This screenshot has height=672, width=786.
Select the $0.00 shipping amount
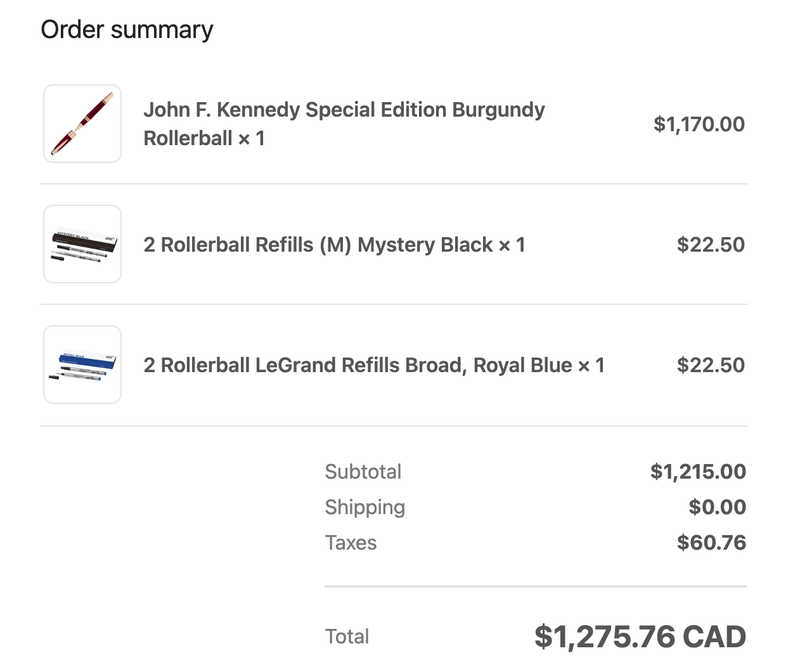click(717, 507)
